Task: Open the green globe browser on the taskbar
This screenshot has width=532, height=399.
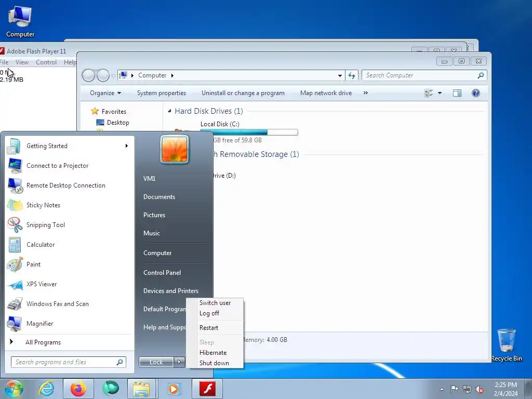Action: (111, 389)
